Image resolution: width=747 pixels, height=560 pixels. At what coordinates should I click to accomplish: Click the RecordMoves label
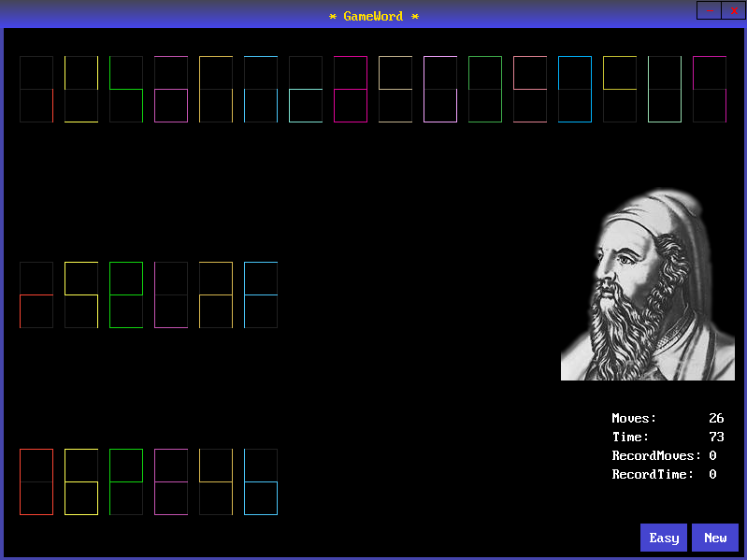pyautogui.click(x=656, y=455)
